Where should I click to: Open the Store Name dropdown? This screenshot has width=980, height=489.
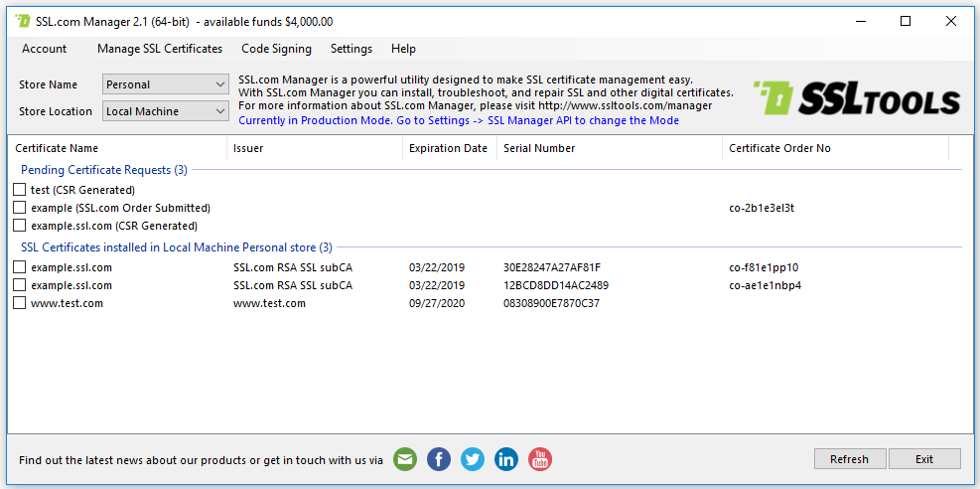pyautogui.click(x=166, y=84)
